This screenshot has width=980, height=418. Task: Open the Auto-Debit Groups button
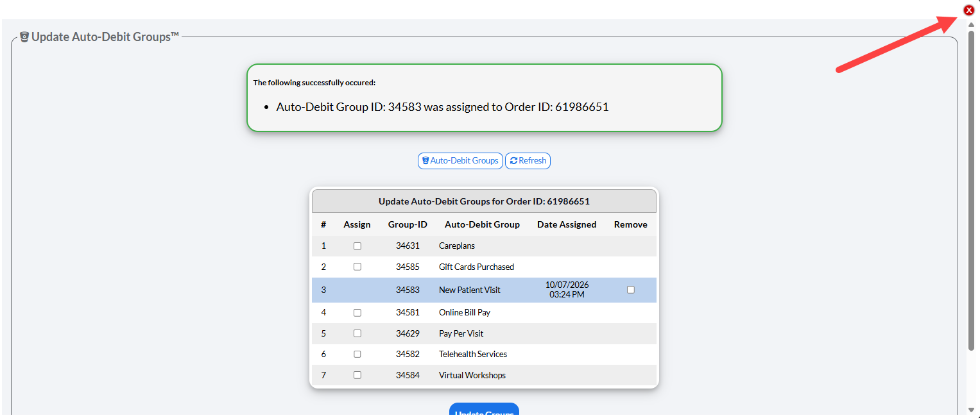tap(460, 161)
